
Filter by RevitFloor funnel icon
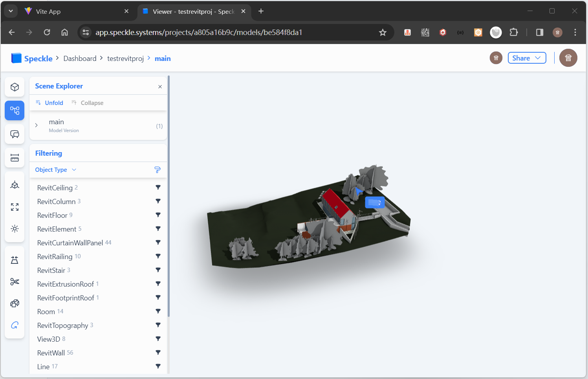pos(158,215)
